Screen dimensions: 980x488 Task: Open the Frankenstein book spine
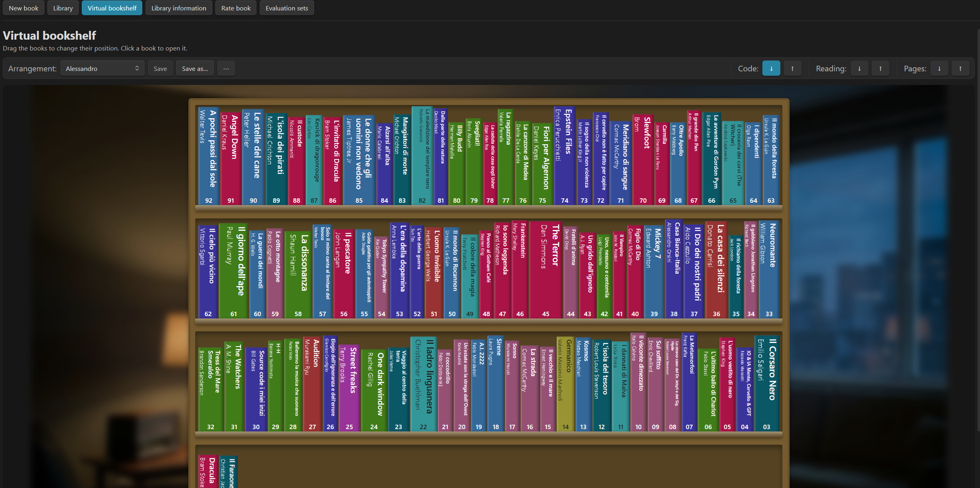click(520, 270)
